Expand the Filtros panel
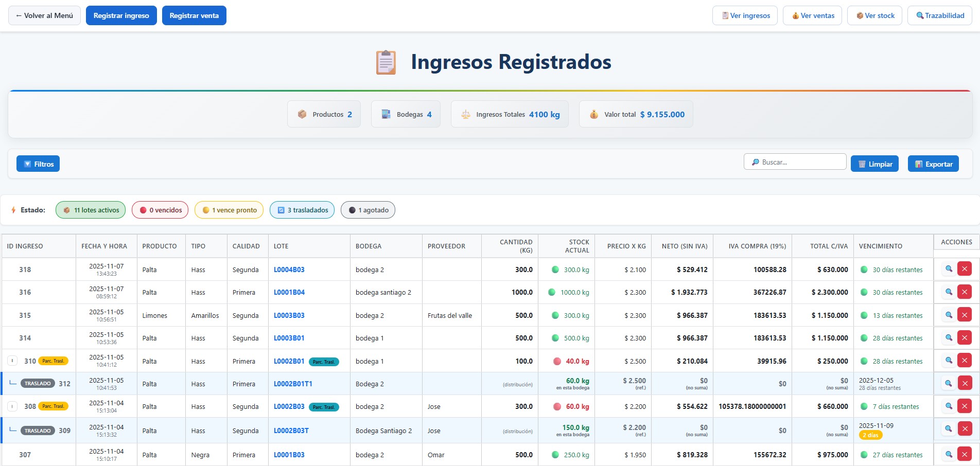Image resolution: width=980 pixels, height=466 pixels. point(38,164)
